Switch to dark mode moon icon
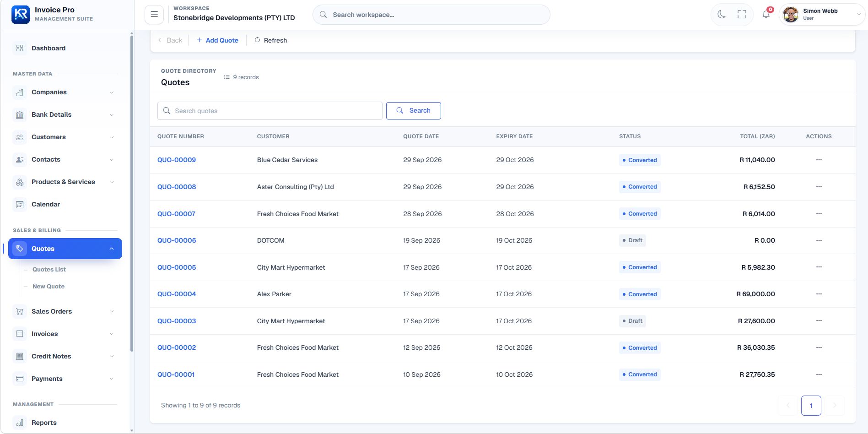The image size is (868, 434). 722,15
